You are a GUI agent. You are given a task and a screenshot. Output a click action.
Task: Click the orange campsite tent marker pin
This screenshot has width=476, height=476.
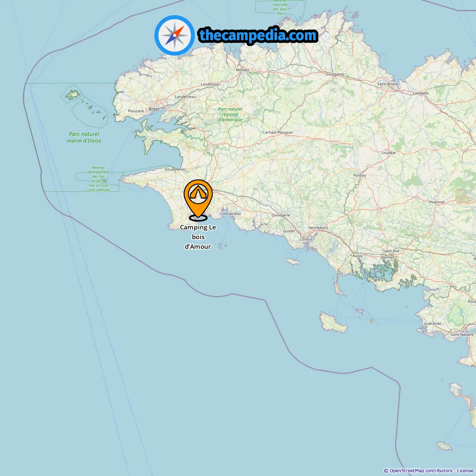pyautogui.click(x=198, y=200)
